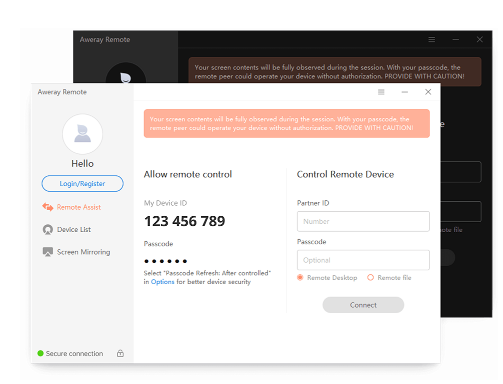Open the hamburger menu in the dark window
The image size is (503, 384).
(432, 40)
